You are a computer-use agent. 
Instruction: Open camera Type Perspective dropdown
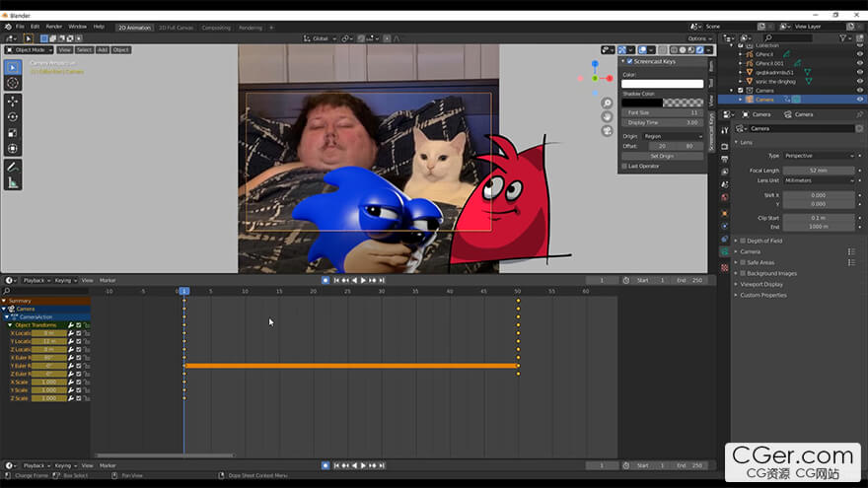(x=818, y=156)
